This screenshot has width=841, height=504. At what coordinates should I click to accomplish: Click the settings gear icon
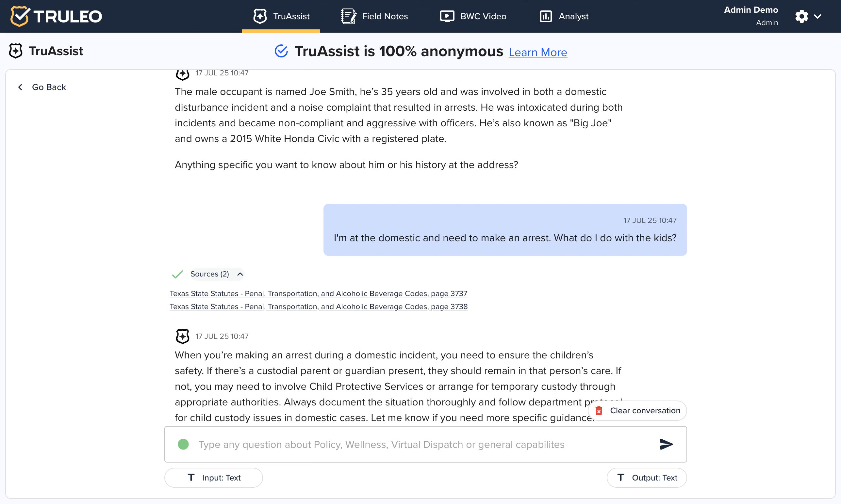tap(801, 16)
